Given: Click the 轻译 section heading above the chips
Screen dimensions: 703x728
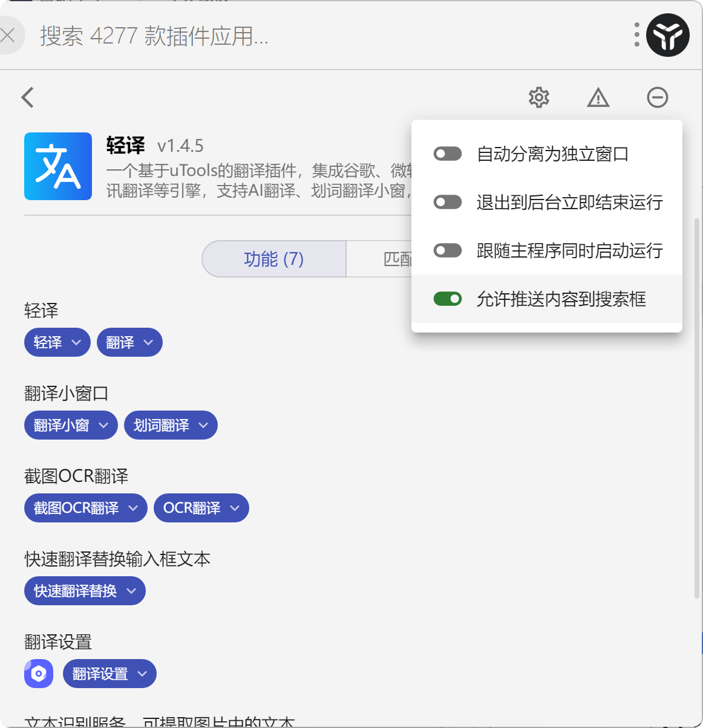Looking at the screenshot, I should point(41,311).
